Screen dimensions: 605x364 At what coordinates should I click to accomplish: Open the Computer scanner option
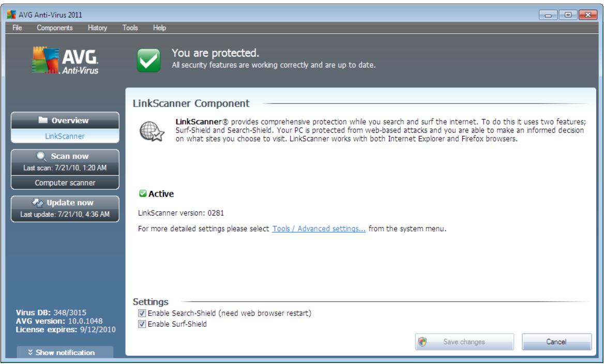65,183
